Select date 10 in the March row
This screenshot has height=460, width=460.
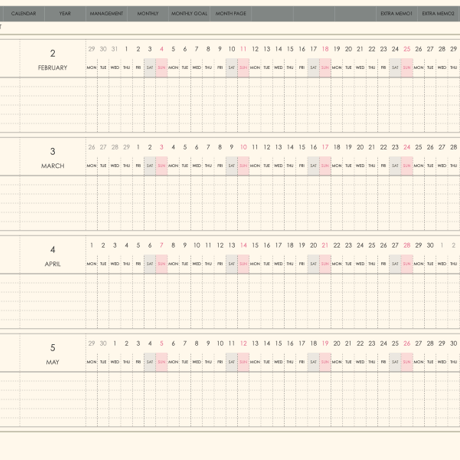[244, 147]
